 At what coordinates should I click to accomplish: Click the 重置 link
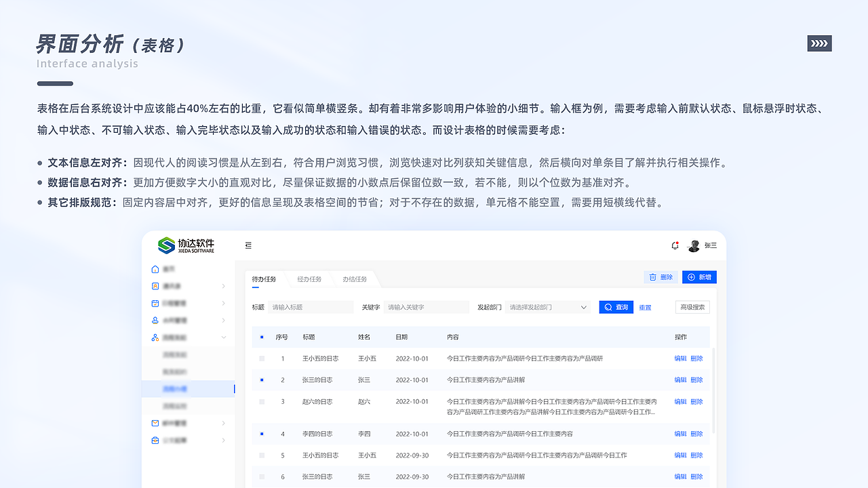pos(645,308)
